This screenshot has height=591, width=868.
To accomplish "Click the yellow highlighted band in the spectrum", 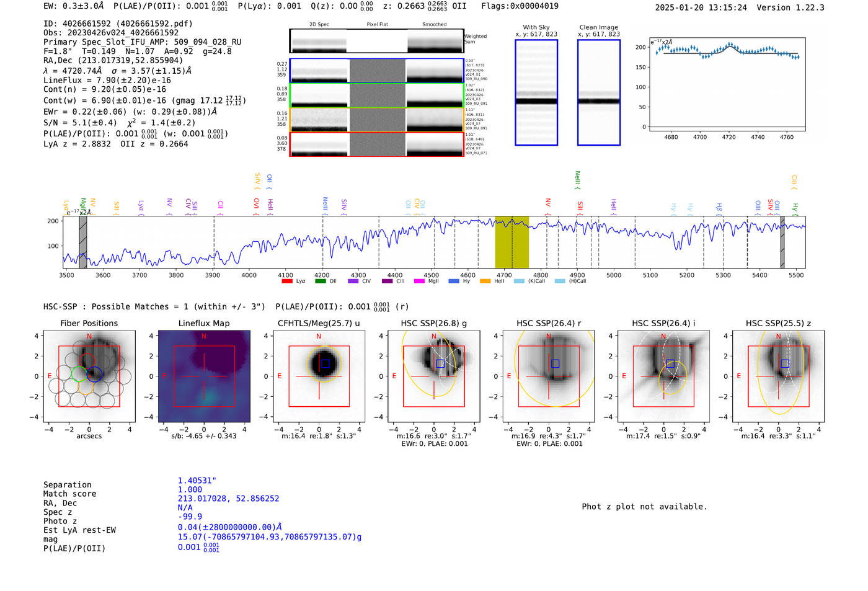I will pyautogui.click(x=511, y=242).
